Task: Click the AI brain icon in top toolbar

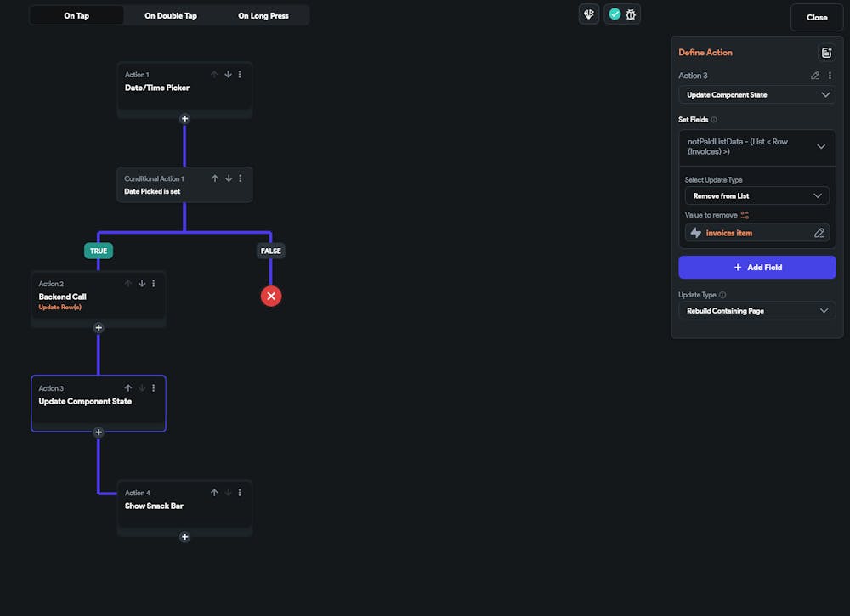Action: click(x=589, y=14)
